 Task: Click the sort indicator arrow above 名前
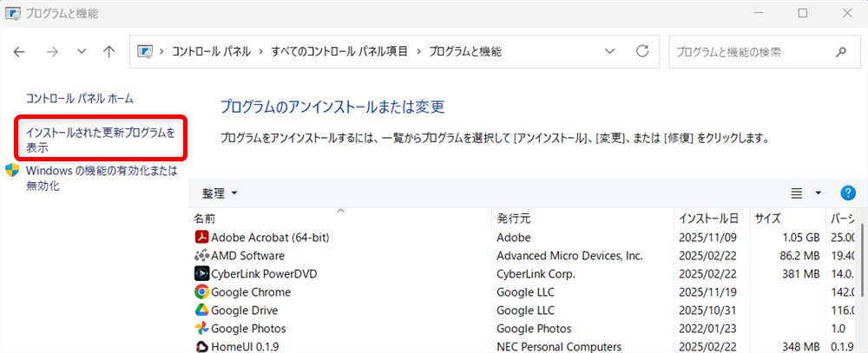(340, 211)
